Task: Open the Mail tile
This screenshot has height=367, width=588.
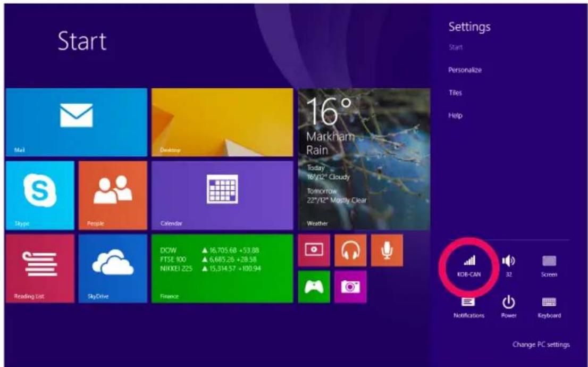Action: coord(77,122)
